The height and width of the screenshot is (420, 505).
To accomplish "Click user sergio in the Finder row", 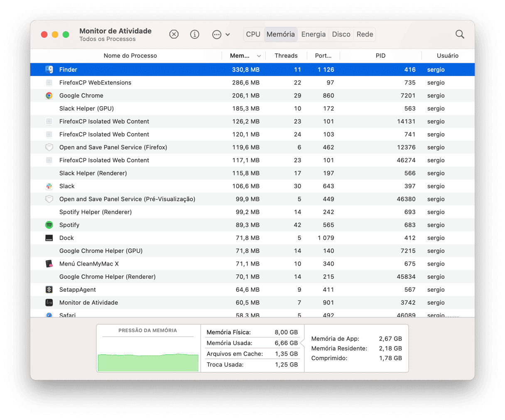I will [436, 70].
